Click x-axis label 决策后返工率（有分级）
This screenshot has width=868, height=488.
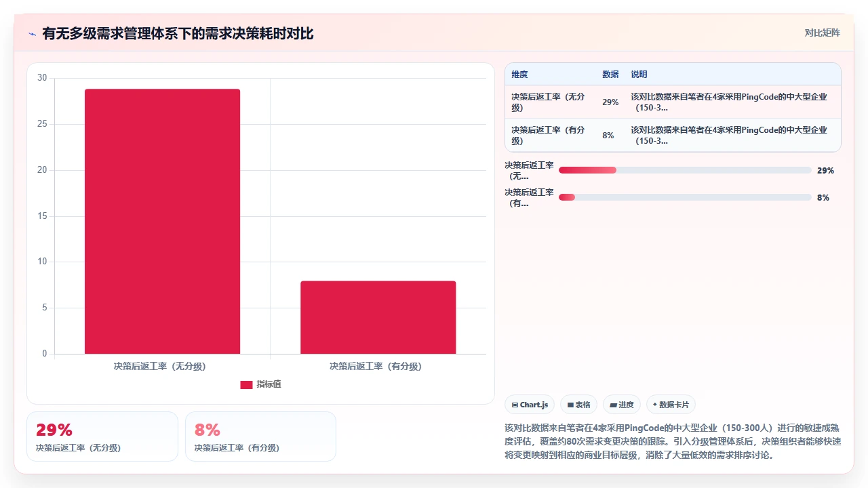click(x=376, y=366)
